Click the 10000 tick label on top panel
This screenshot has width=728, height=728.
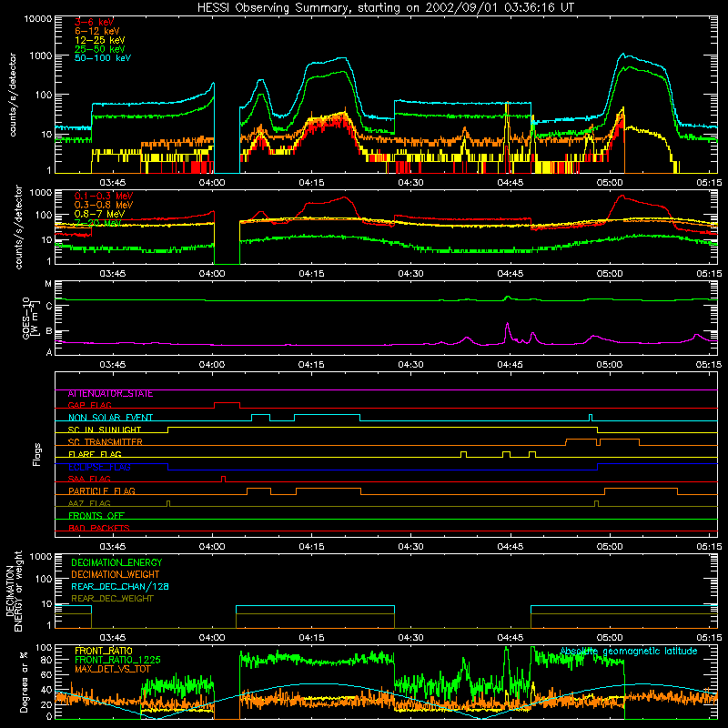pos(38,19)
